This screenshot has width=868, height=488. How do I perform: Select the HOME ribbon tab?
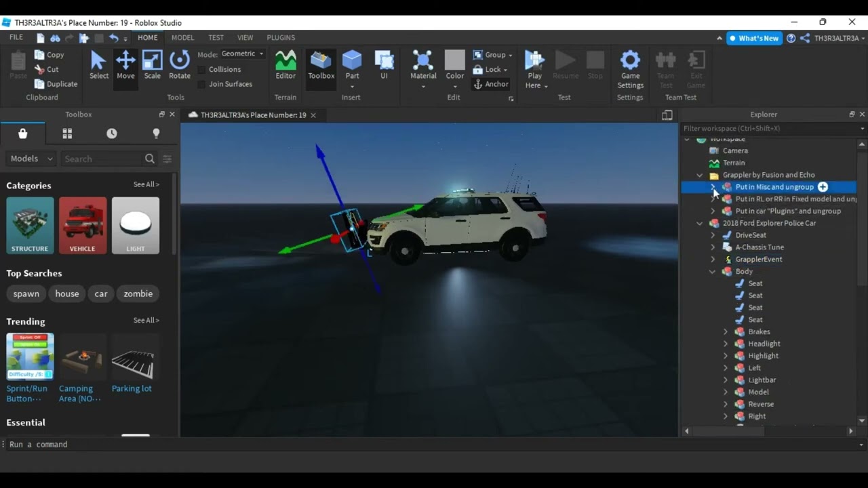(x=148, y=38)
